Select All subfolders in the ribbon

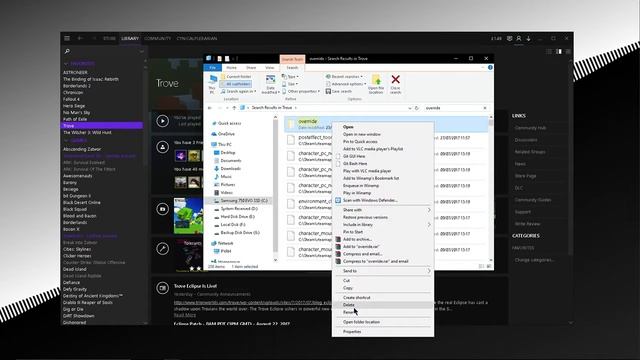236,84
